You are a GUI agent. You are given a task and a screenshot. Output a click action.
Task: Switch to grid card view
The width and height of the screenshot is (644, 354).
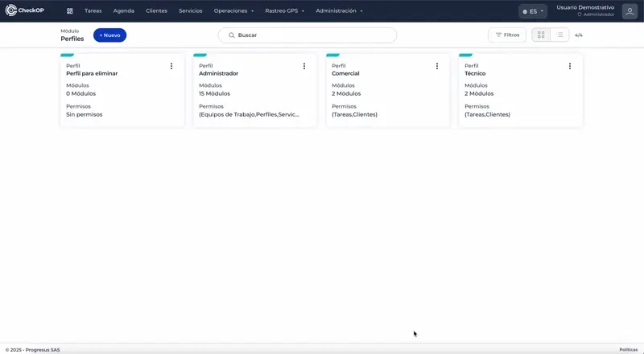coord(541,35)
